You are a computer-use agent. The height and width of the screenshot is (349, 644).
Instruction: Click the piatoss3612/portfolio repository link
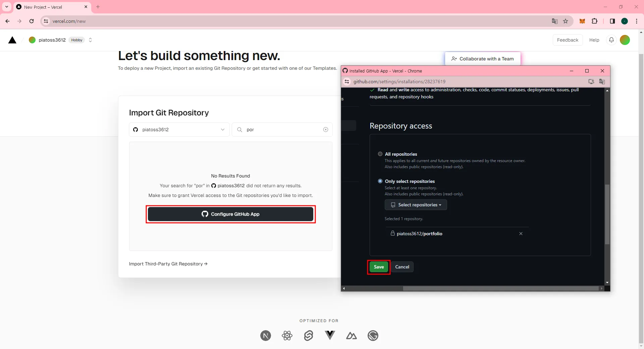tap(419, 234)
